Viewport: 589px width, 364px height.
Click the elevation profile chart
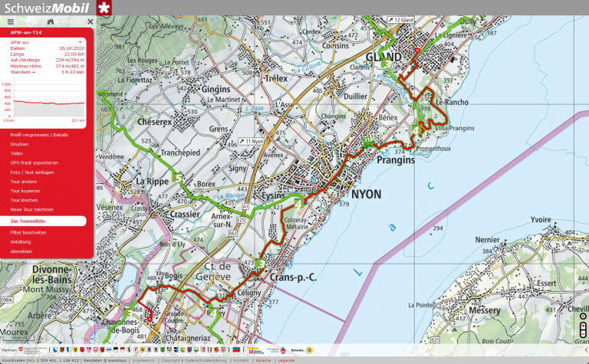48,102
